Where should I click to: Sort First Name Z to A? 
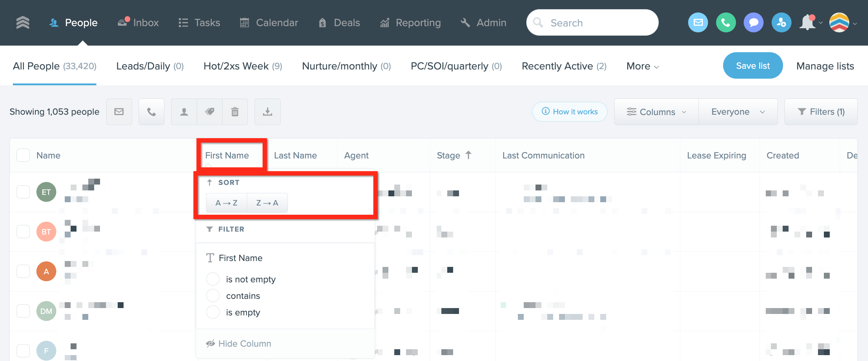tap(267, 203)
